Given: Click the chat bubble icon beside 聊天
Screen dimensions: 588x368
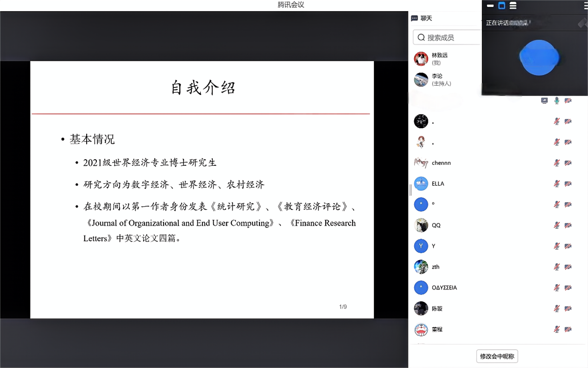Looking at the screenshot, I should coord(414,19).
